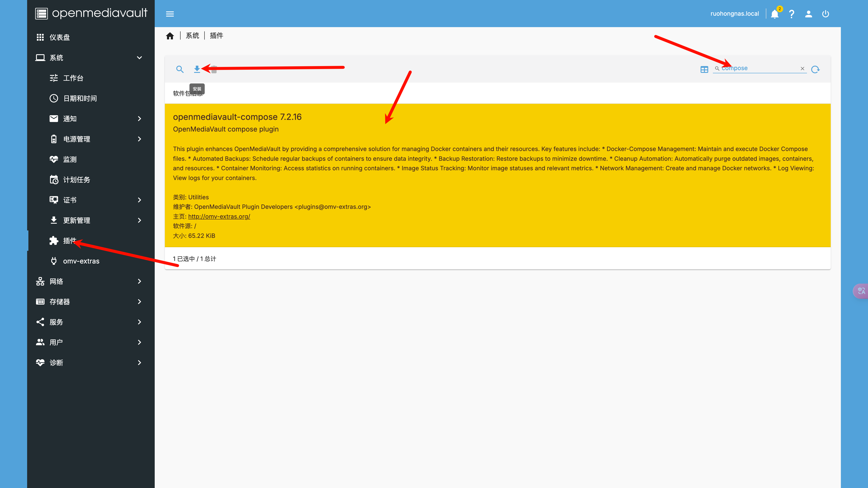Expand the 证书 submenu
Image resolution: width=868 pixels, height=488 pixels.
point(91,200)
